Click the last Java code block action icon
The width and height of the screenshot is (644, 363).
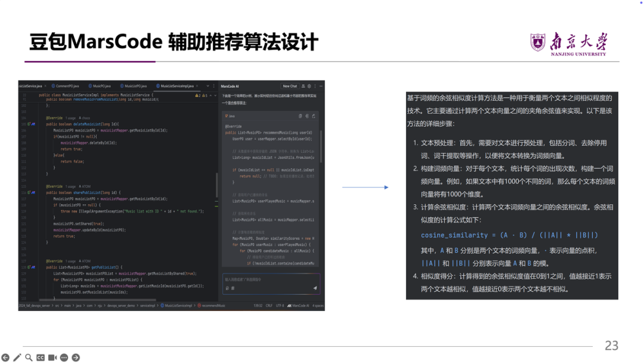314,116
